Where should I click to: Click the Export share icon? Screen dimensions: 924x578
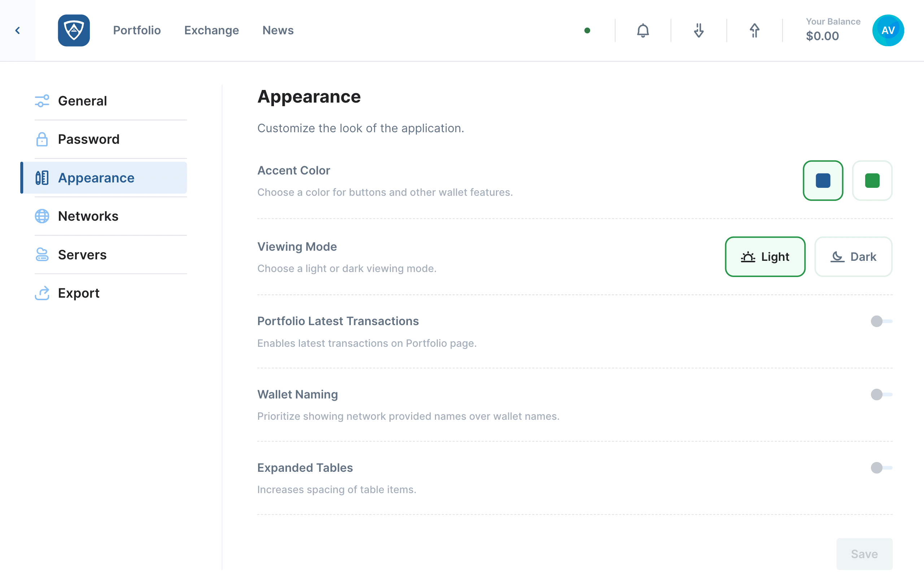pos(42,293)
